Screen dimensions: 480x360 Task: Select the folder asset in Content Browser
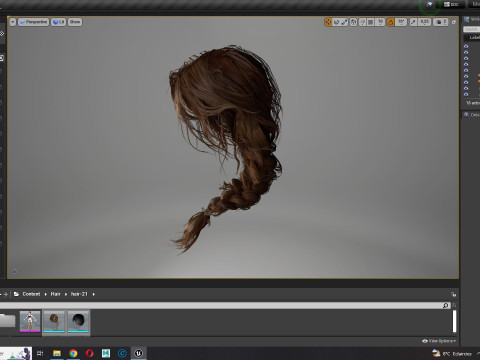click(x=7, y=321)
